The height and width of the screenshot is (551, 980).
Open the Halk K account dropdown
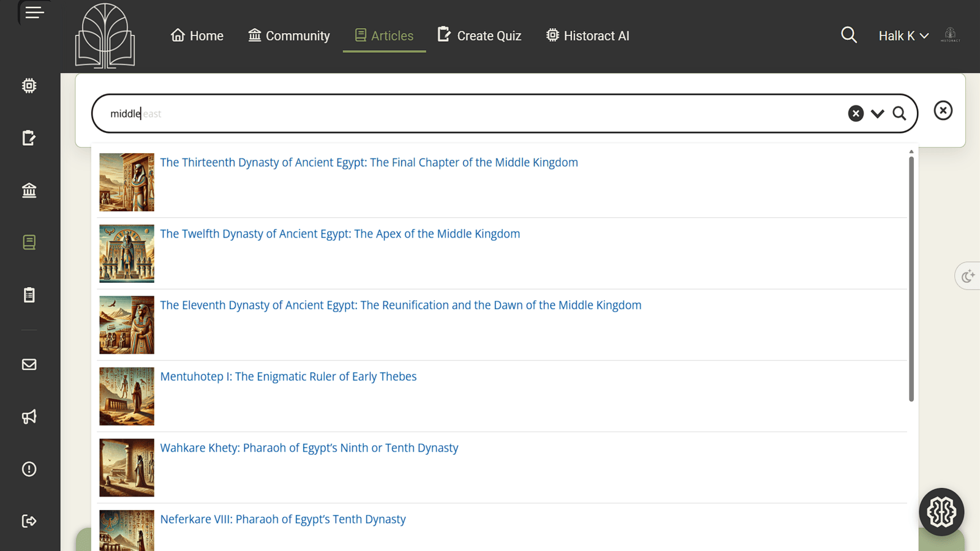903,36
